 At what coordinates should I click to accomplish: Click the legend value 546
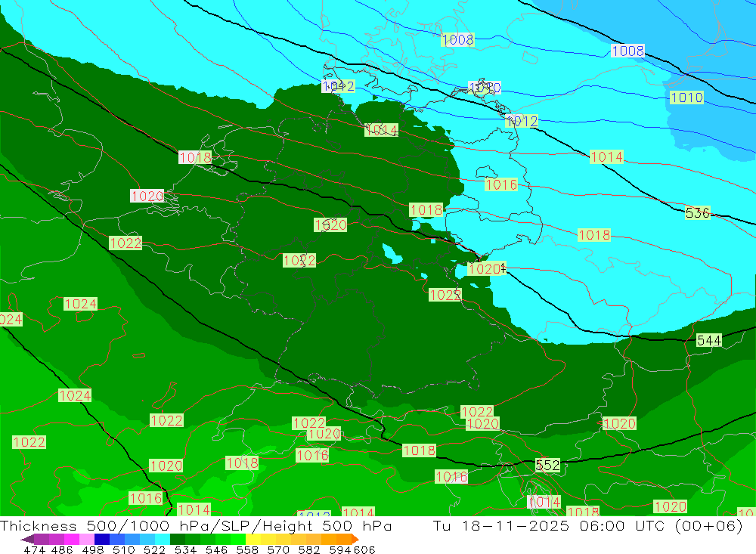pyautogui.click(x=216, y=550)
